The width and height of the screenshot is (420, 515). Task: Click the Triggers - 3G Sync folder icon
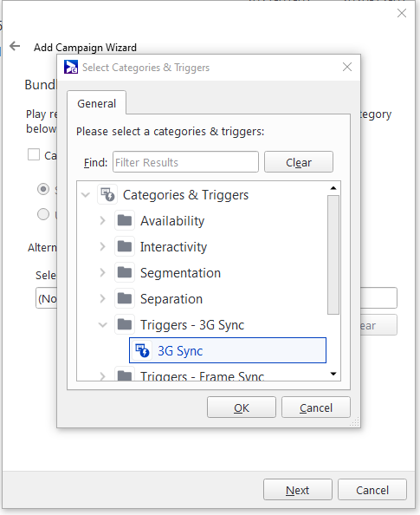125,324
